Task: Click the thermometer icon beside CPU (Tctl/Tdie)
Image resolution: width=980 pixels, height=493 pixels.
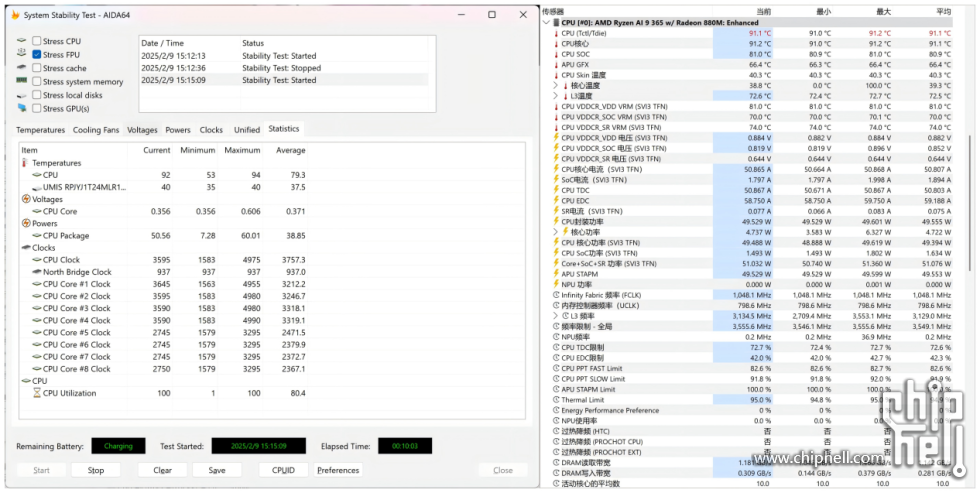Action: coord(556,33)
